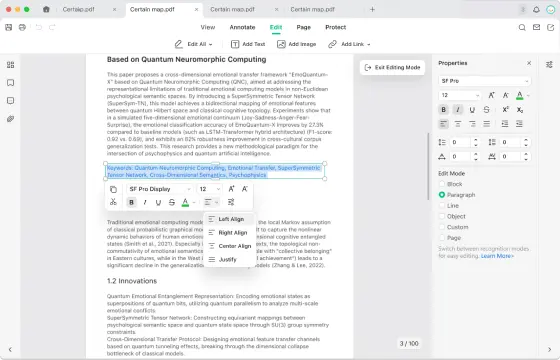
Task: Toggle Strikethrough in the floating toolbar
Action: coord(172,202)
